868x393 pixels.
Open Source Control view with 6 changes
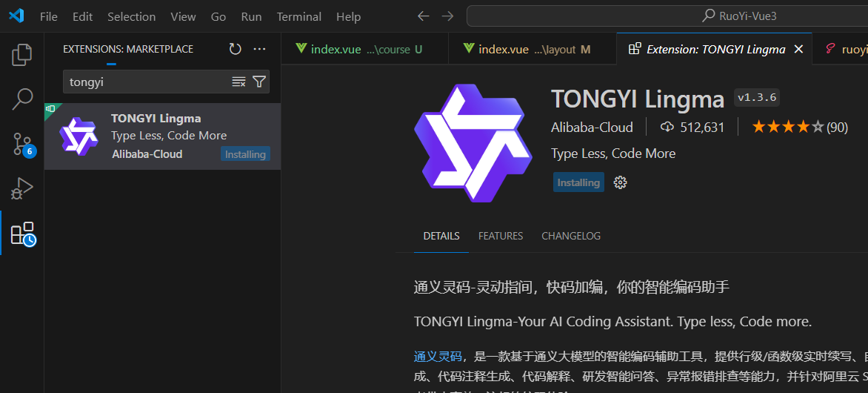pyautogui.click(x=22, y=144)
